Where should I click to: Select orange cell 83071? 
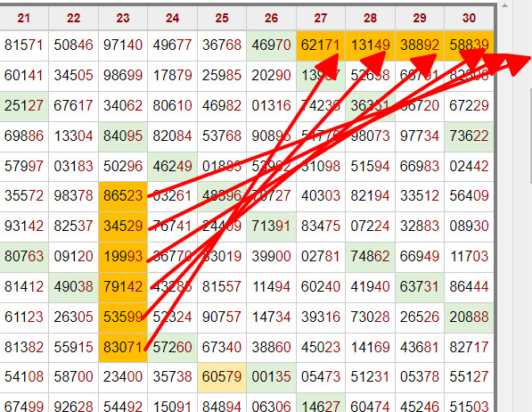tap(123, 348)
